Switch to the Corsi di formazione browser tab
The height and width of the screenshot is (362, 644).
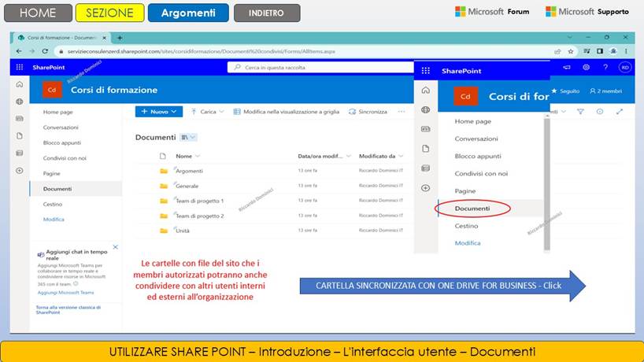(x=61, y=38)
